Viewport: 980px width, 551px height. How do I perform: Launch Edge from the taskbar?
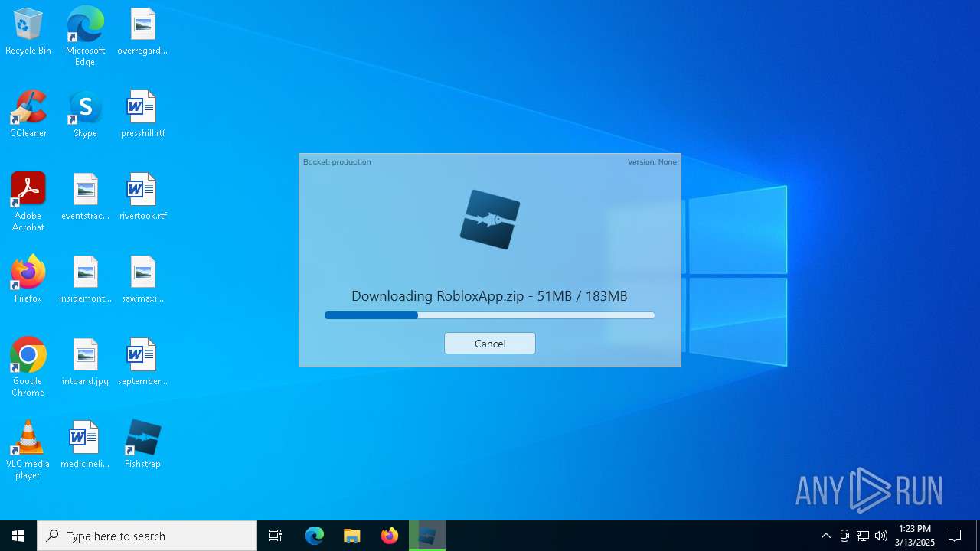pyautogui.click(x=315, y=536)
